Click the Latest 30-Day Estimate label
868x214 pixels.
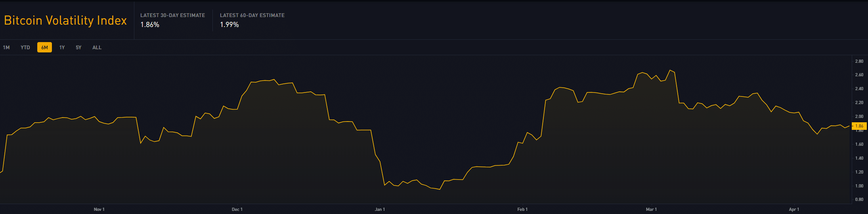(172, 15)
